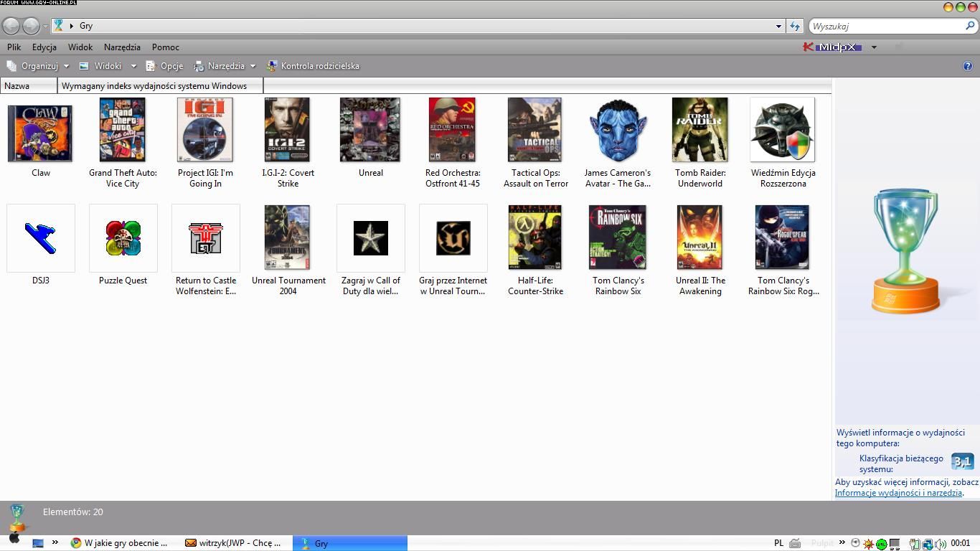Sort by Wymagany indeks wydajności column

pyautogui.click(x=160, y=86)
